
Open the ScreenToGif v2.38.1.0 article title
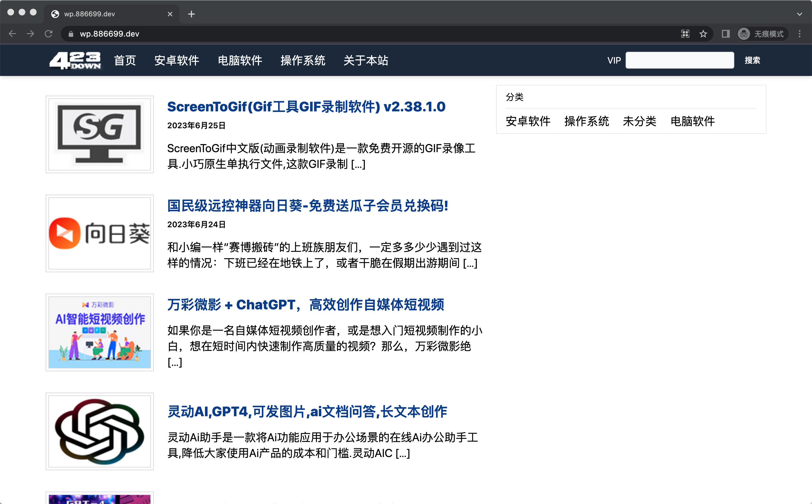point(306,107)
